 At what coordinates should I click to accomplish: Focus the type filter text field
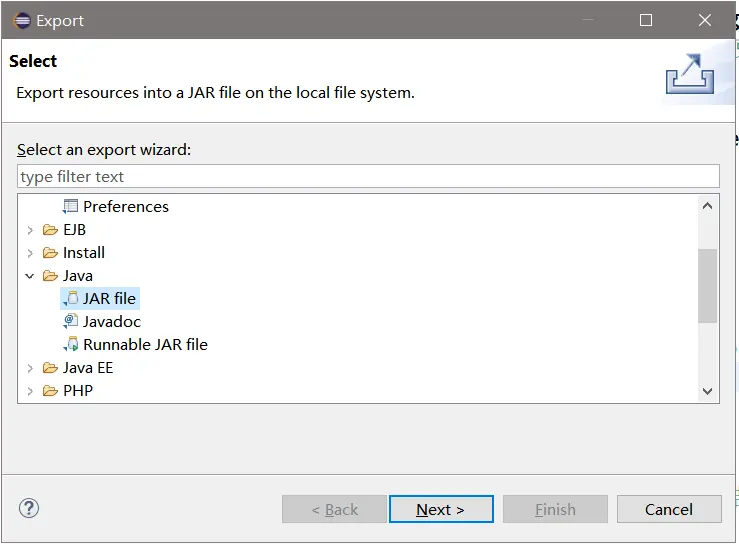click(368, 176)
